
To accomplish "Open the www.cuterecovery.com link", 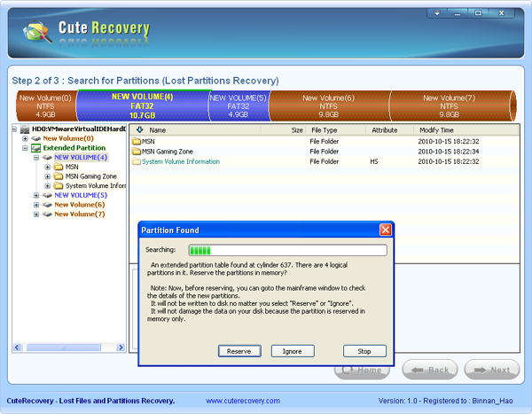I will tap(243, 401).
